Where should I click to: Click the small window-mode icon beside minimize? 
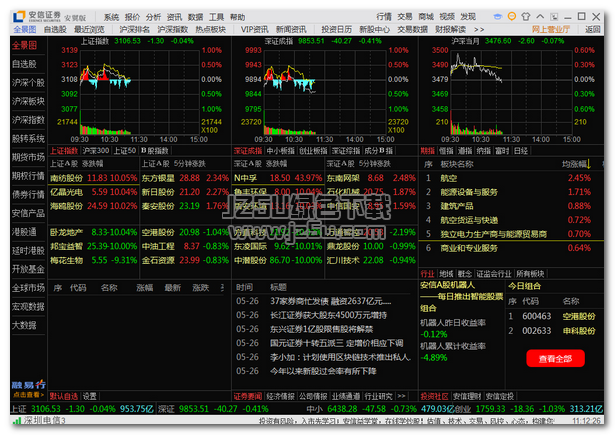tap(554, 17)
